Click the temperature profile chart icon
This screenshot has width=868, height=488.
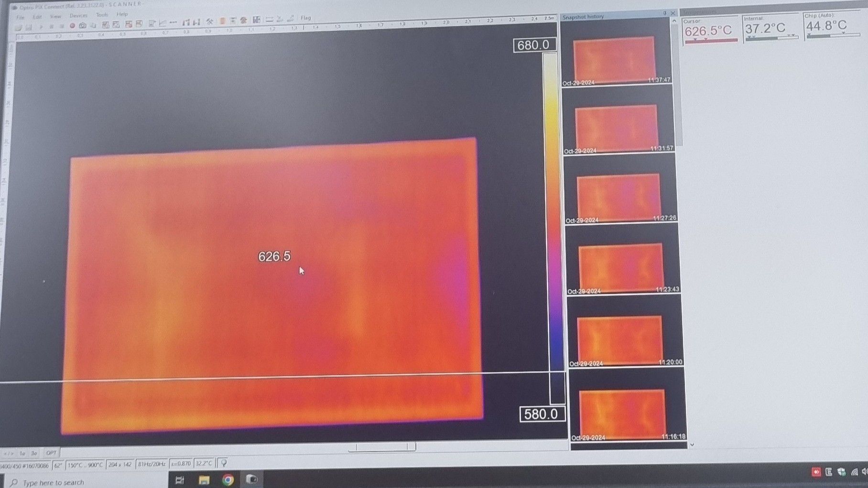click(163, 23)
